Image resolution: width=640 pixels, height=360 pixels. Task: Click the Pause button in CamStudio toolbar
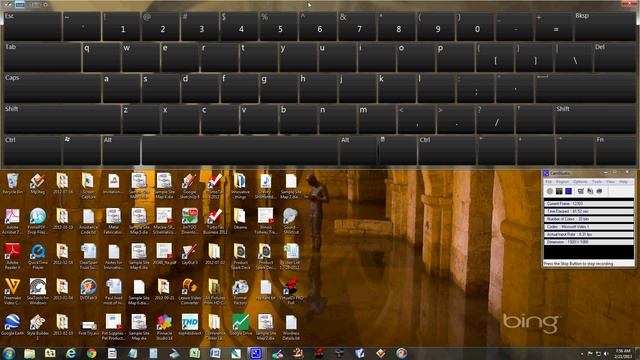pos(559,191)
